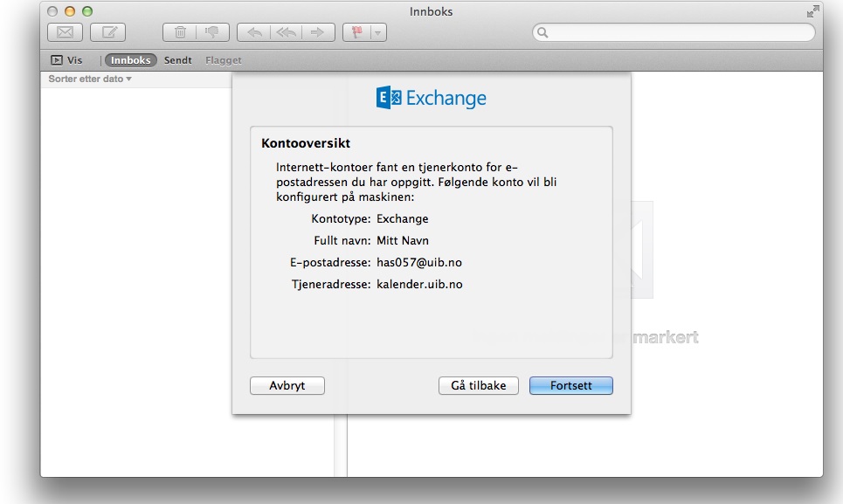843x504 pixels.
Task: Click the Delete trash icon
Action: tap(180, 32)
